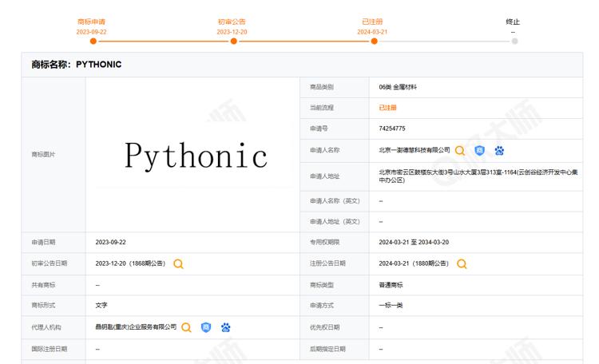The image size is (599, 364).
Task: Click timeline date 2023-12-20 under 初审公告
Action: click(x=232, y=32)
